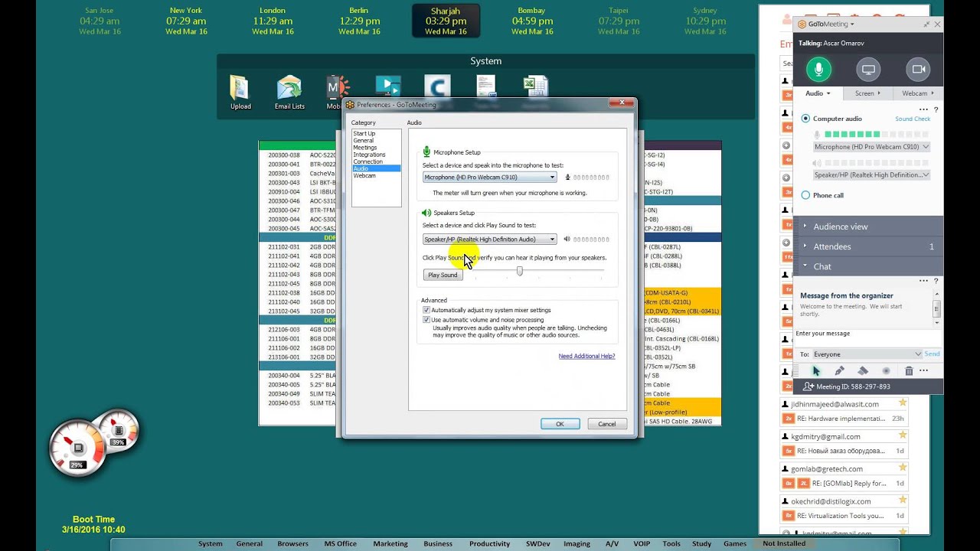The image size is (980, 551).
Task: Collapse the Chat section
Action: point(868,266)
